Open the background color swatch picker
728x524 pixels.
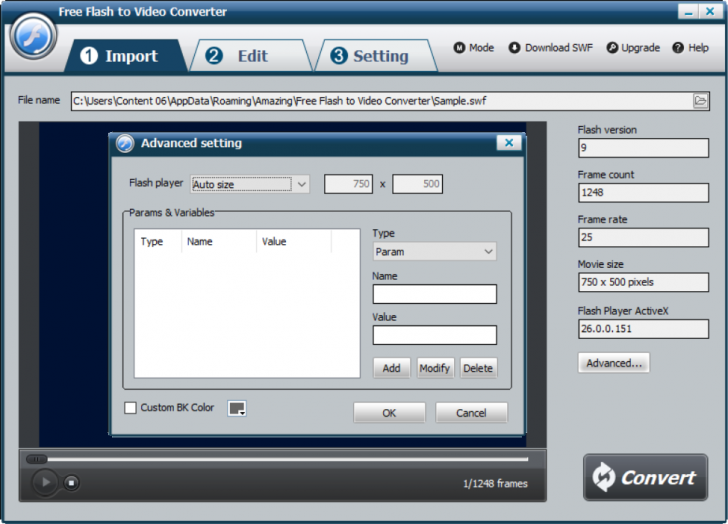point(237,408)
